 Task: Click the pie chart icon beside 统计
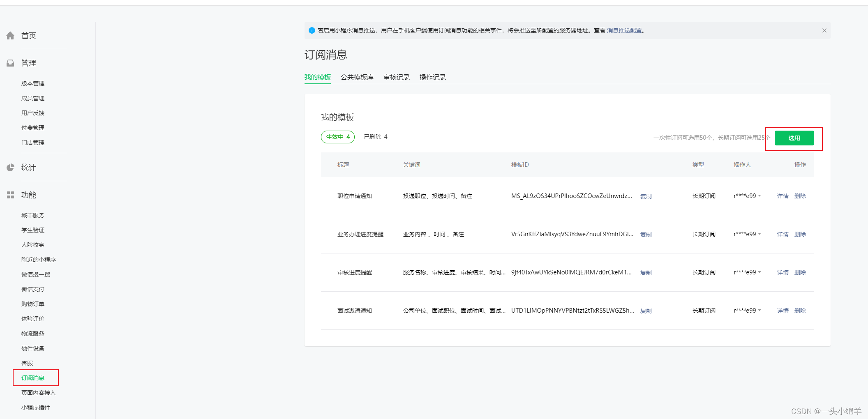coord(10,168)
